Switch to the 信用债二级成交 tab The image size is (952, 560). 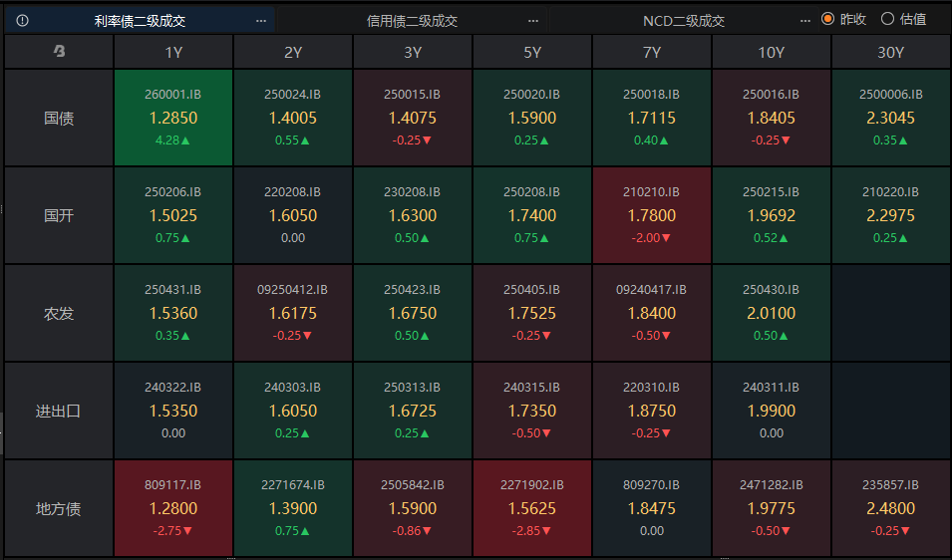pos(412,20)
